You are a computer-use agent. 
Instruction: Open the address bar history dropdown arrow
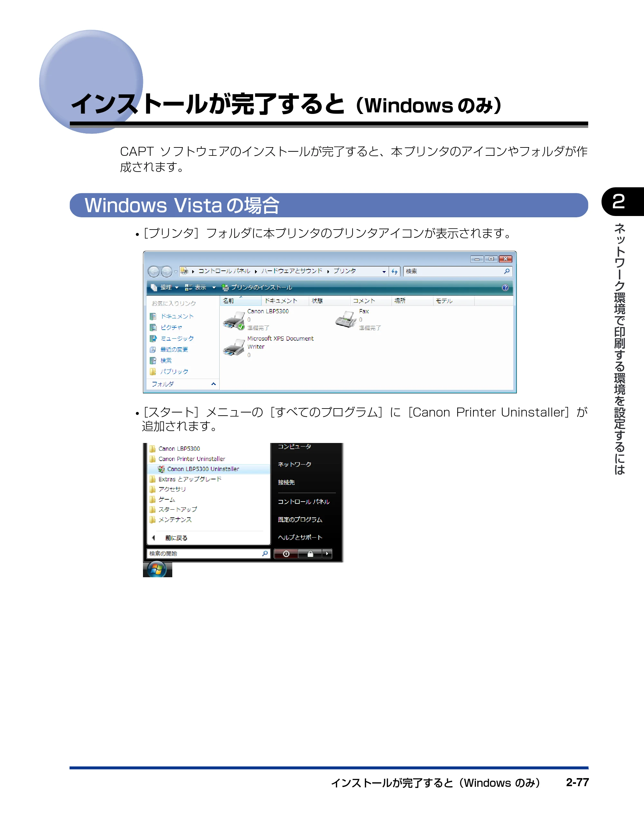[x=384, y=271]
